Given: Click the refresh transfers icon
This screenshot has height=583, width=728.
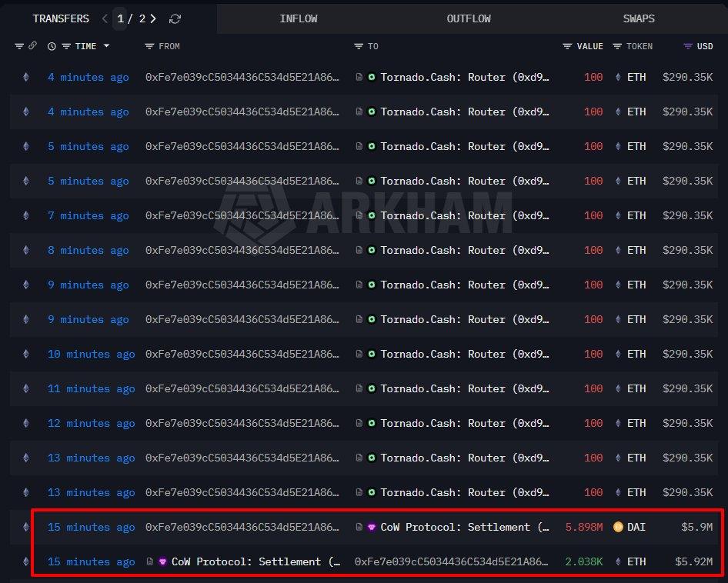Looking at the screenshot, I should click(x=175, y=18).
